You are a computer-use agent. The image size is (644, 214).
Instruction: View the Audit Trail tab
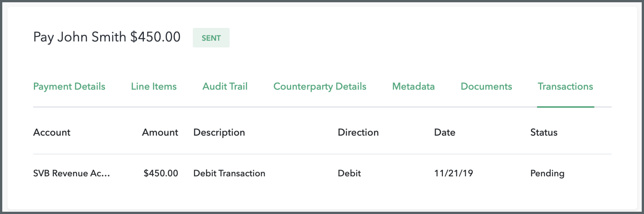pyautogui.click(x=225, y=86)
